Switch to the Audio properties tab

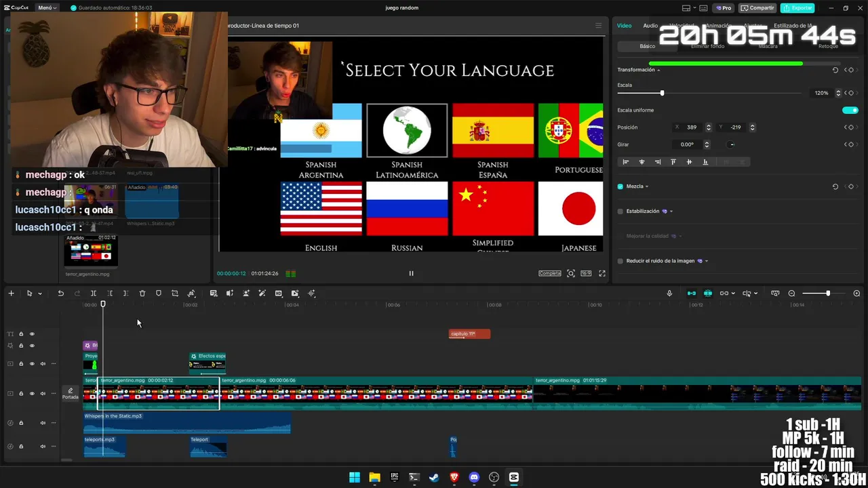[650, 26]
